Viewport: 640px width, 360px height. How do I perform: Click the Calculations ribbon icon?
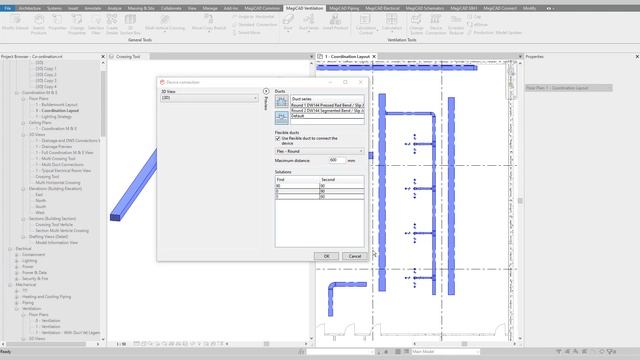pyautogui.click(x=392, y=22)
